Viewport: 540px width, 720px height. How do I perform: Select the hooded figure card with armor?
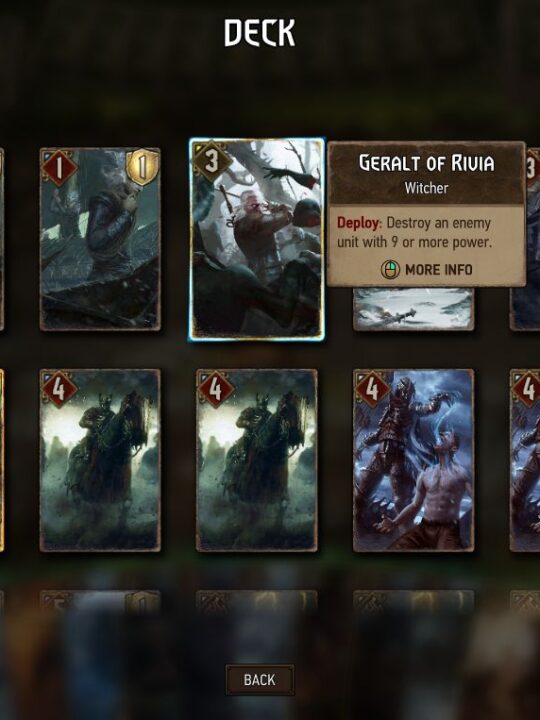(100, 239)
